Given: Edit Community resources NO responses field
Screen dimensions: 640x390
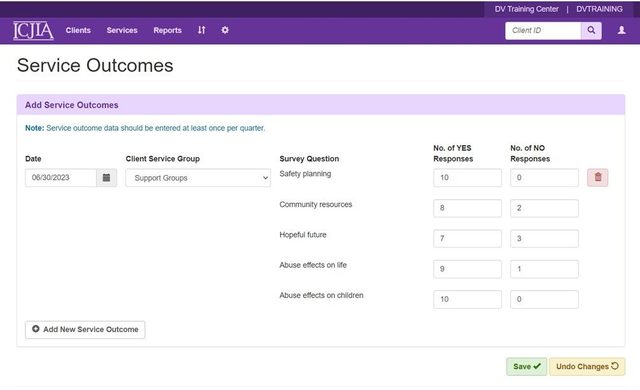Looking at the screenshot, I should coord(544,208).
